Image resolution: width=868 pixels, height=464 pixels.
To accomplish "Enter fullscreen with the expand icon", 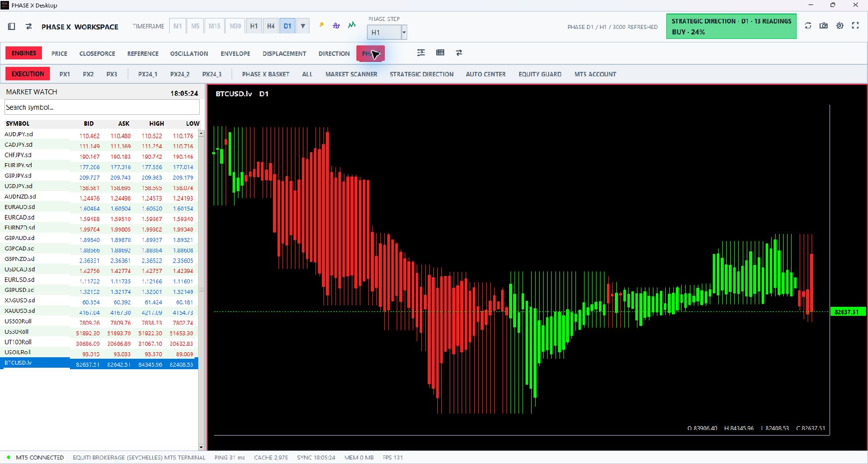I will pyautogui.click(x=856, y=26).
